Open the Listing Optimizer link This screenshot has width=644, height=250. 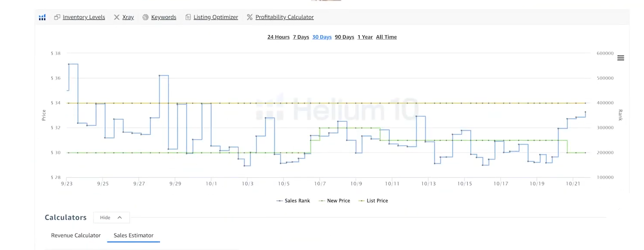216,17
